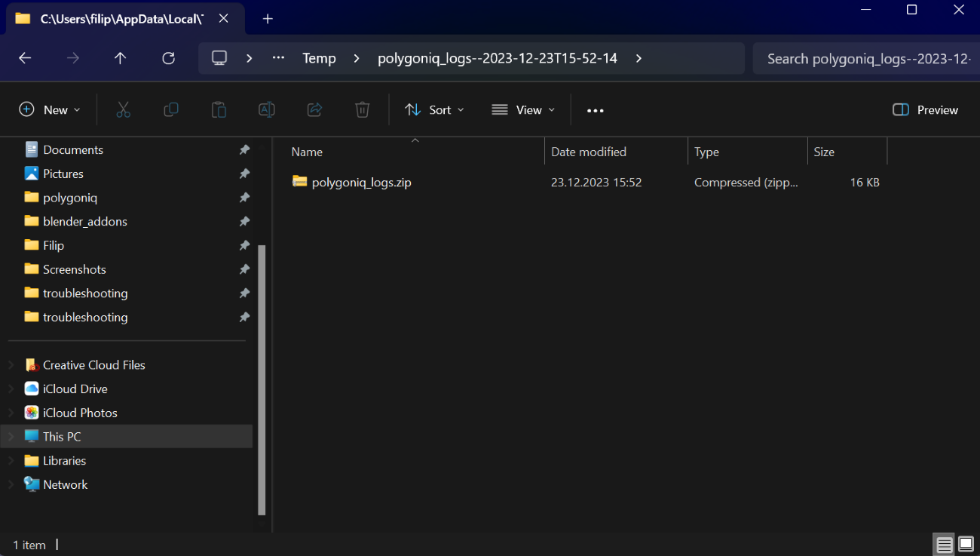Click the Share icon in the toolbar

314,109
